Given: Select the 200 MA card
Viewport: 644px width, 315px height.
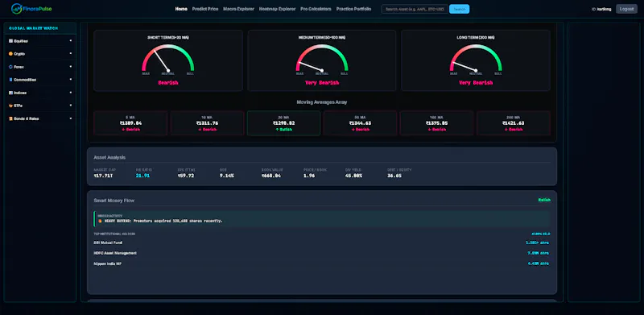Looking at the screenshot, I should pyautogui.click(x=514, y=123).
